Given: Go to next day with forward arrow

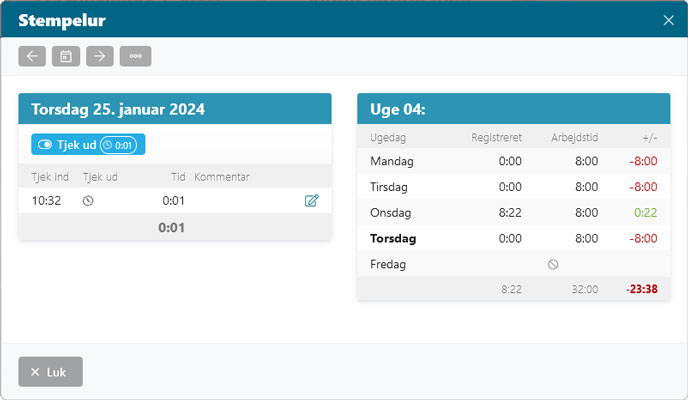Looking at the screenshot, I should click(x=100, y=56).
